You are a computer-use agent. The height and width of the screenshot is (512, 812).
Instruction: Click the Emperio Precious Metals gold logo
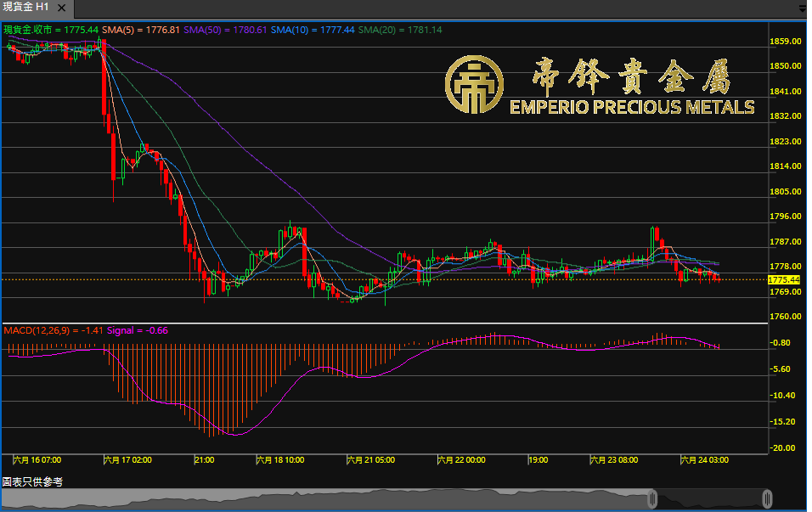[474, 85]
